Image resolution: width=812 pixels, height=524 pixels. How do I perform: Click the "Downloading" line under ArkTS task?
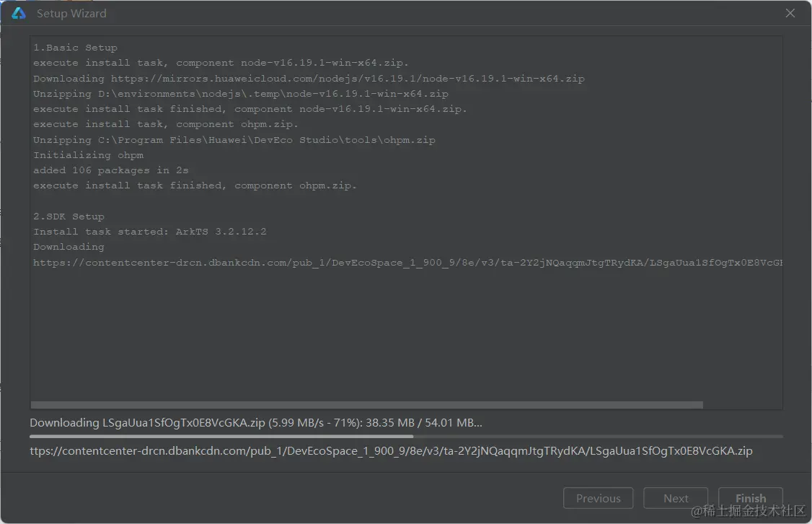[x=69, y=248]
